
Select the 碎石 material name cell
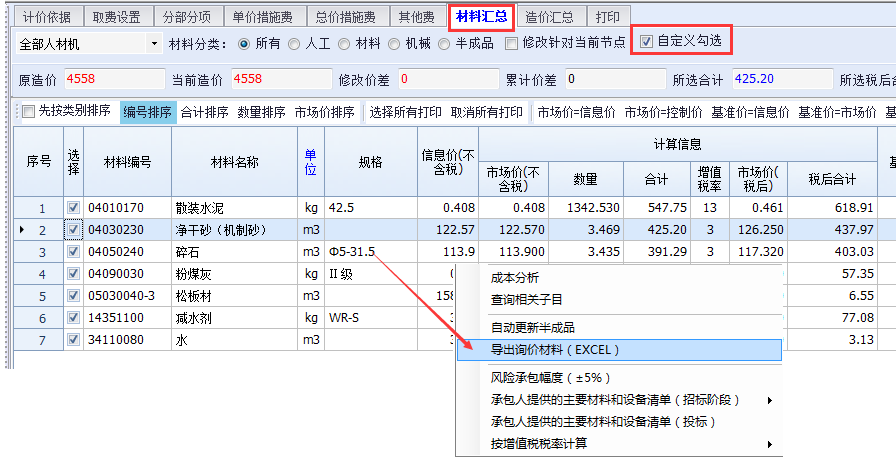(x=234, y=252)
